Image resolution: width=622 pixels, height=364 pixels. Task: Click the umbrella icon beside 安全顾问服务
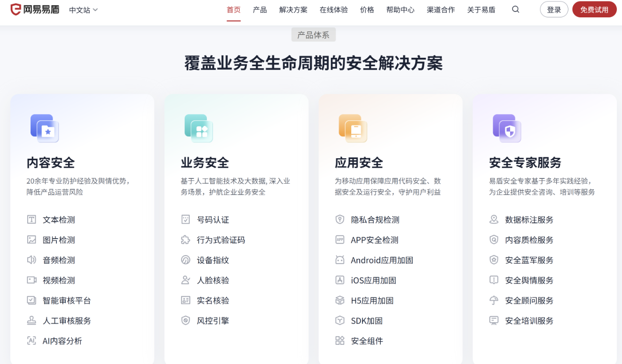pos(494,301)
